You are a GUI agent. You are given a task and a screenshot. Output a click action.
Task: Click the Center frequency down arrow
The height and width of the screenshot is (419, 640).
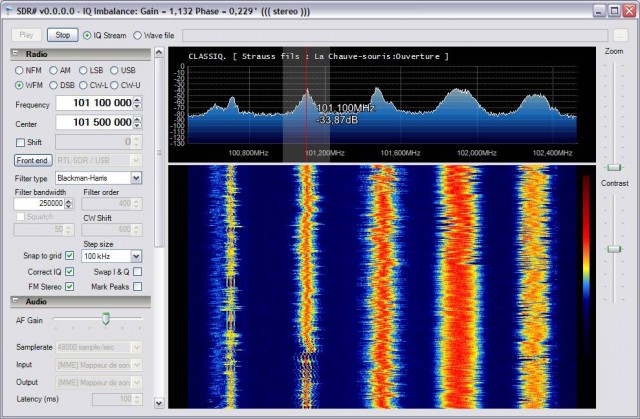(137, 125)
